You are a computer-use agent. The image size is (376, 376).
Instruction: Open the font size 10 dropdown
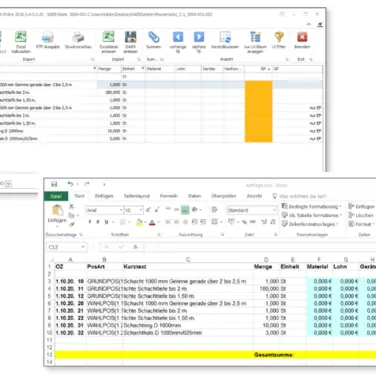point(141,210)
